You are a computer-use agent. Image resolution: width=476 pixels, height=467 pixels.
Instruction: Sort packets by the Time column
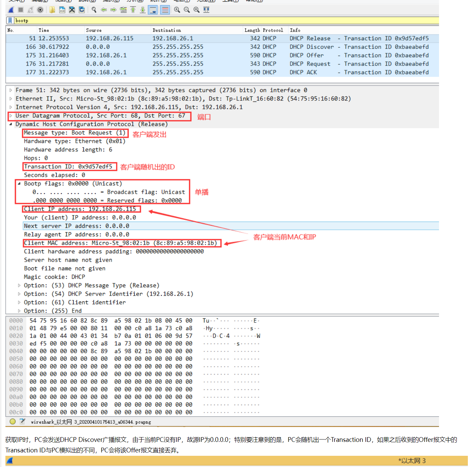44,30
